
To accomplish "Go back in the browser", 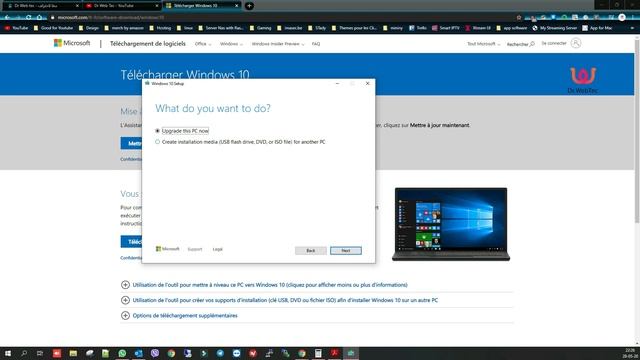I will (7, 18).
